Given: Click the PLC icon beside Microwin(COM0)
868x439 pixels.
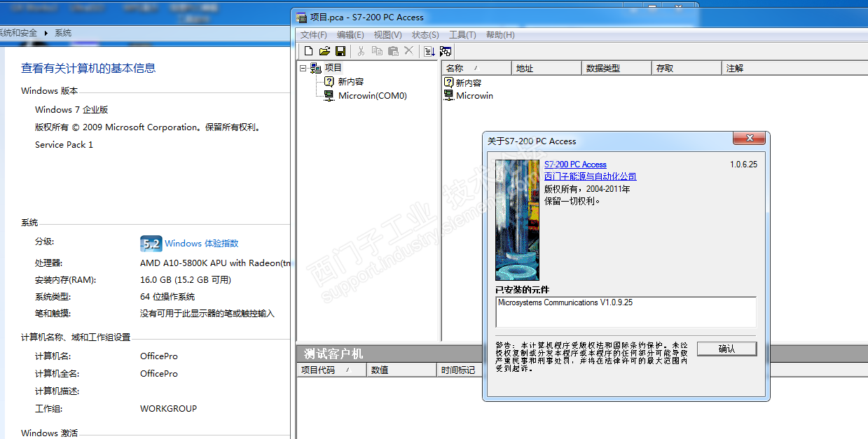Looking at the screenshot, I should click(x=329, y=96).
